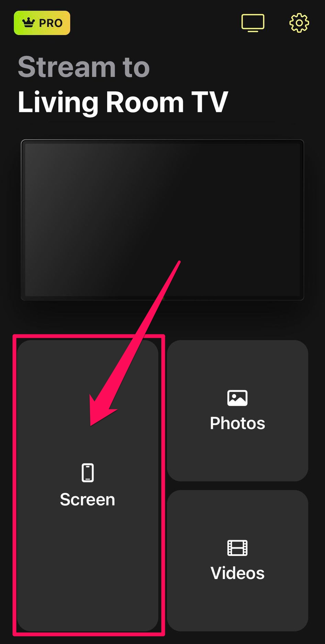Tap the picture icon on Photos tile

pos(237,398)
